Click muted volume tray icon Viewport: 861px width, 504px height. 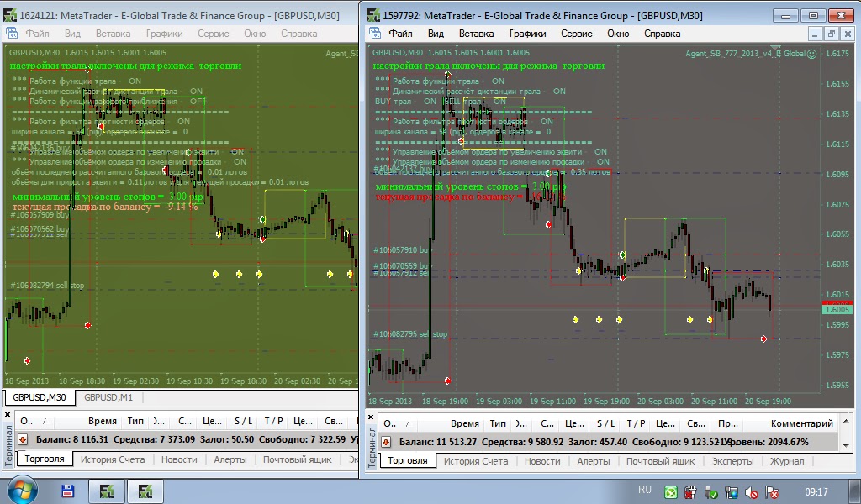pos(751,492)
